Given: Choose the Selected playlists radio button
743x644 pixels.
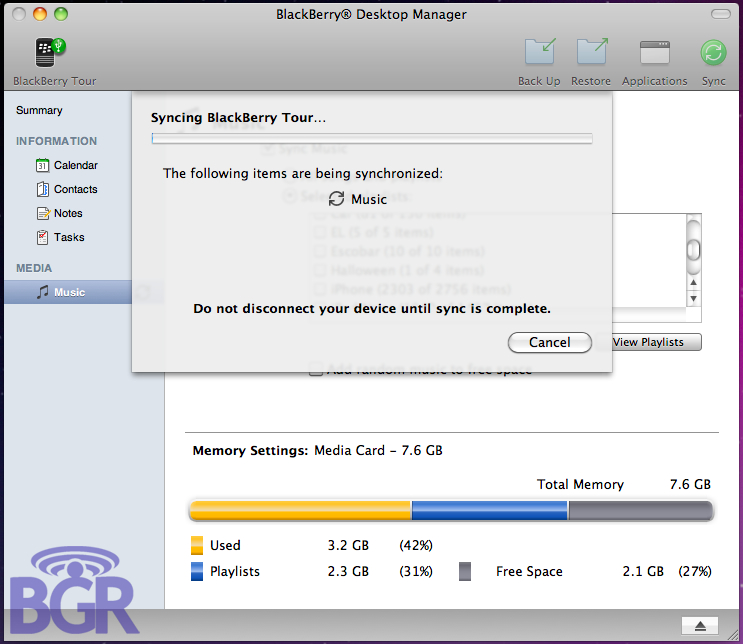Looking at the screenshot, I should [x=290, y=196].
